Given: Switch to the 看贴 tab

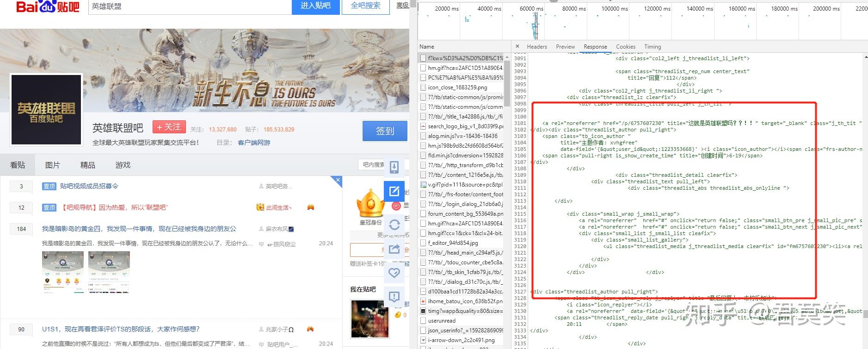Looking at the screenshot, I should [18, 165].
